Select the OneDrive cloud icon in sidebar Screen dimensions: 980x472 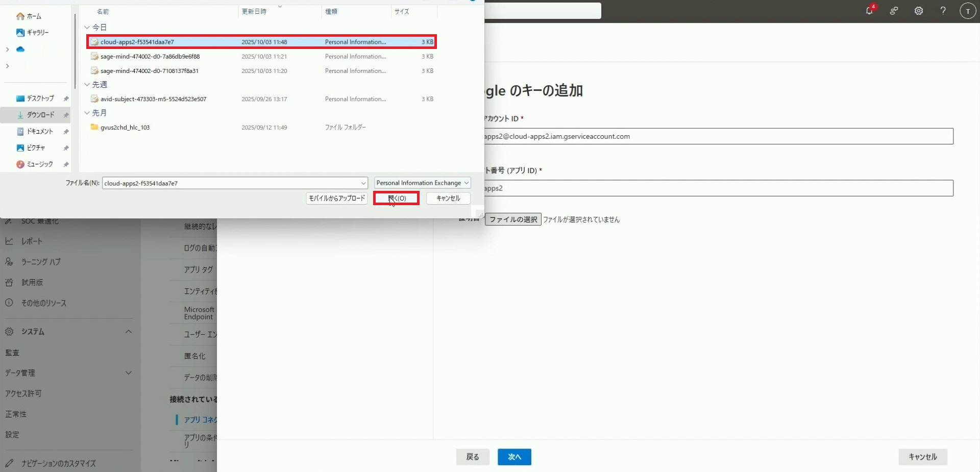click(20, 49)
